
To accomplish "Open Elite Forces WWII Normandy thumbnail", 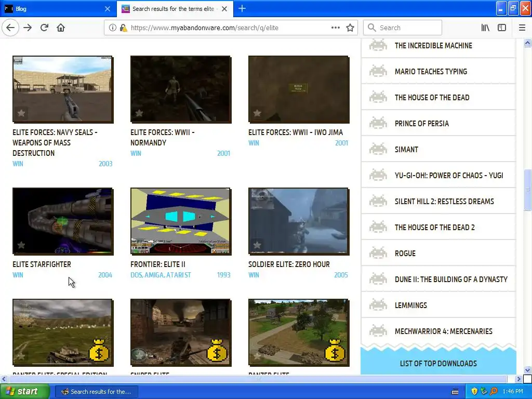I will (181, 89).
